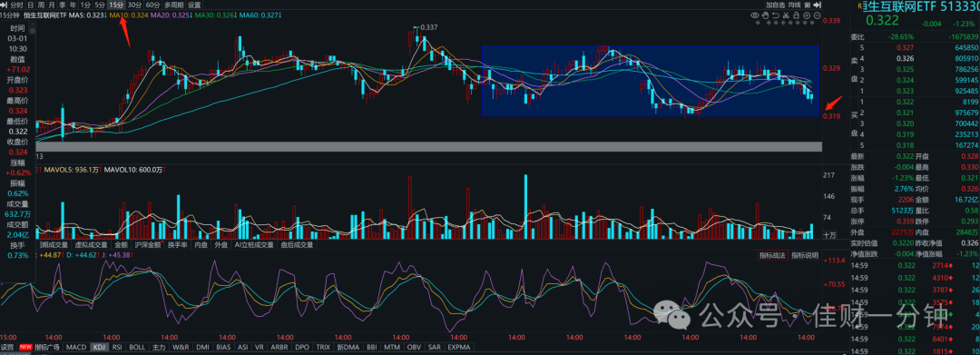Click the 加自选 add-to-watchlist button
The height and width of the screenshot is (355, 980).
point(775,5)
